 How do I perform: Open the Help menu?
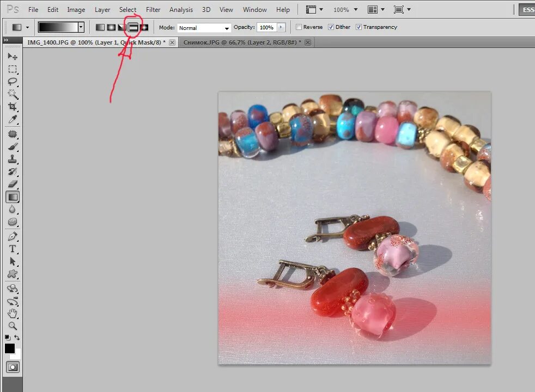coord(283,10)
